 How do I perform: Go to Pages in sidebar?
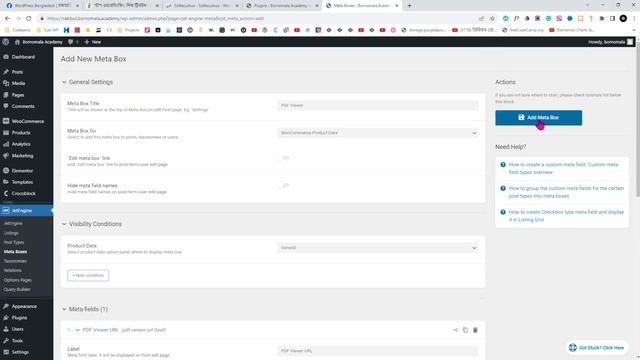point(18,95)
